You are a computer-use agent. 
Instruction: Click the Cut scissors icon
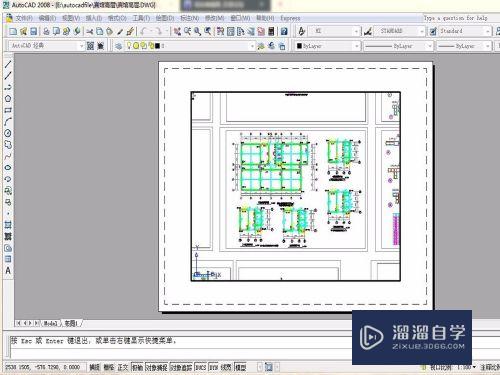coord(89,31)
